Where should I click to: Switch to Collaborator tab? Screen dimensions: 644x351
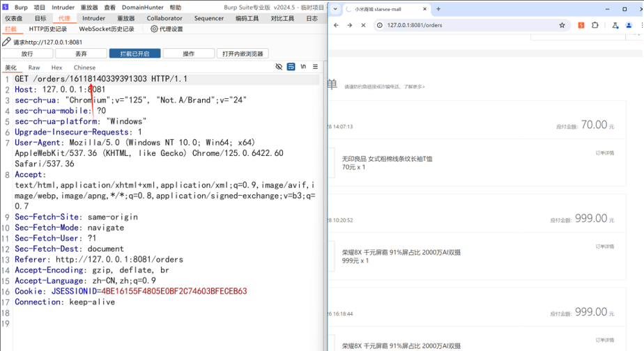(164, 19)
